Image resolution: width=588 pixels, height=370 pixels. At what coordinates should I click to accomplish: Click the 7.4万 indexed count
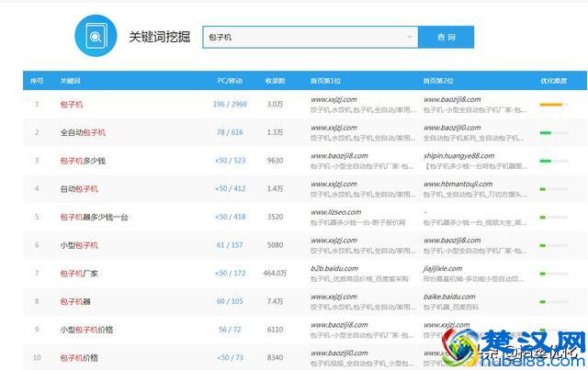[x=275, y=301]
